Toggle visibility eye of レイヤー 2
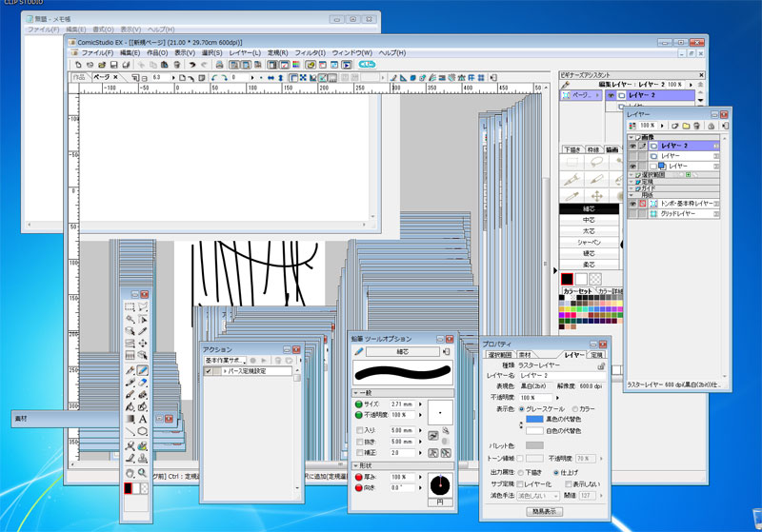 tap(632, 146)
